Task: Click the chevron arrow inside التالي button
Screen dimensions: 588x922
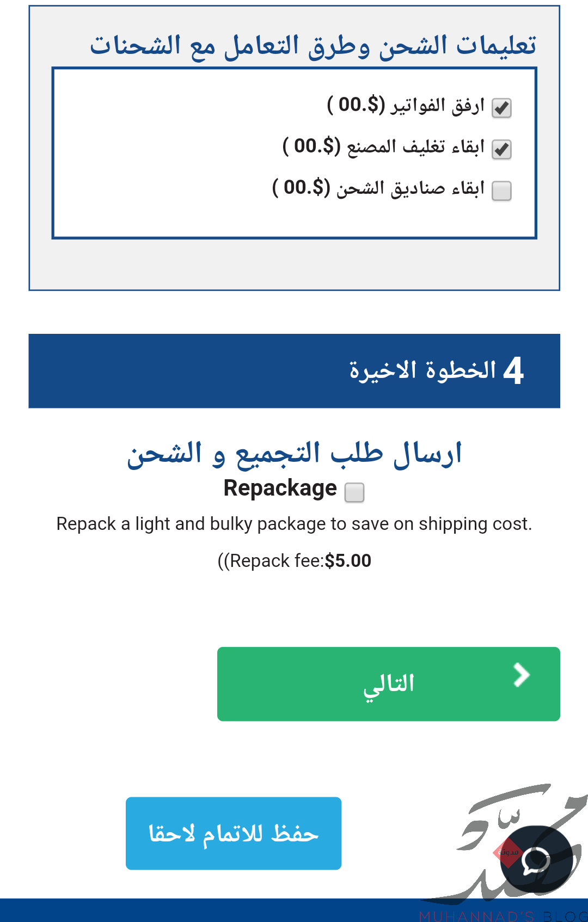Action: (x=522, y=675)
